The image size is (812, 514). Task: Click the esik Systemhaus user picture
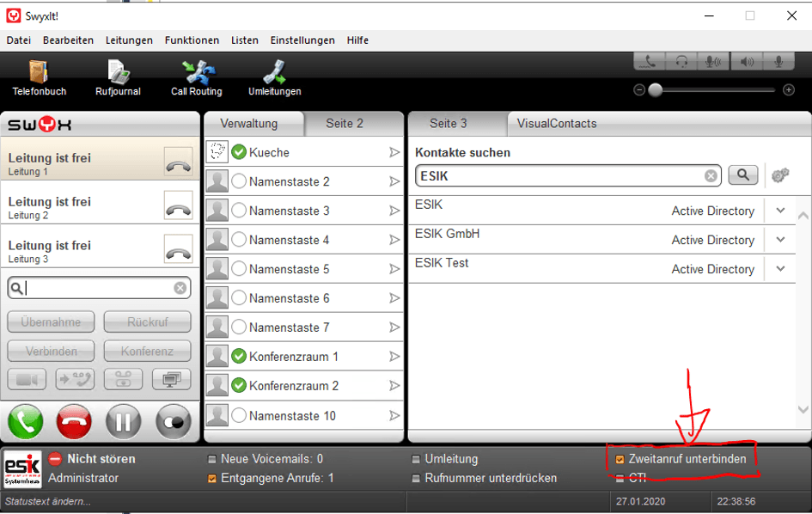pos(23,469)
